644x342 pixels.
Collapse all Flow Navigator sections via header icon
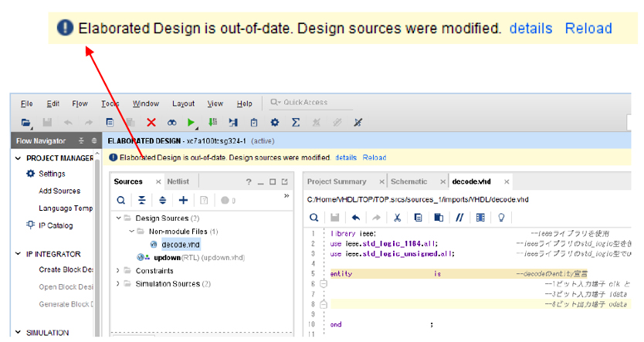(x=81, y=141)
